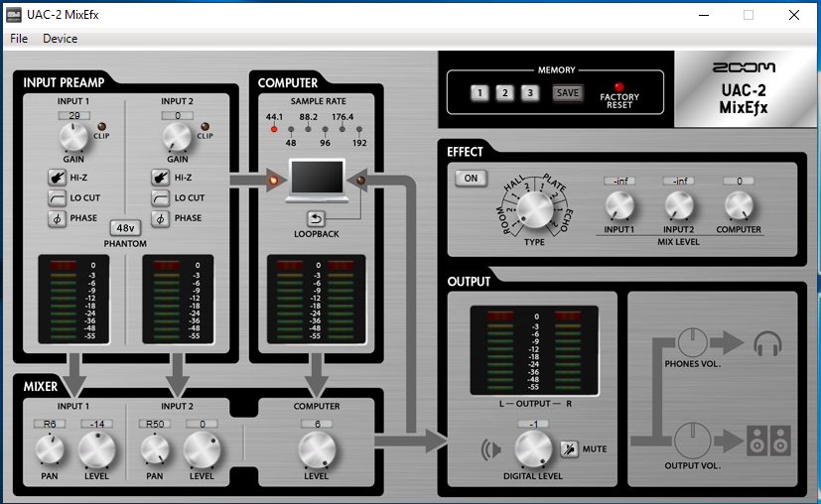Click the mixer Input 1 pan value R6
This screenshot has width=821, height=504.
50,424
